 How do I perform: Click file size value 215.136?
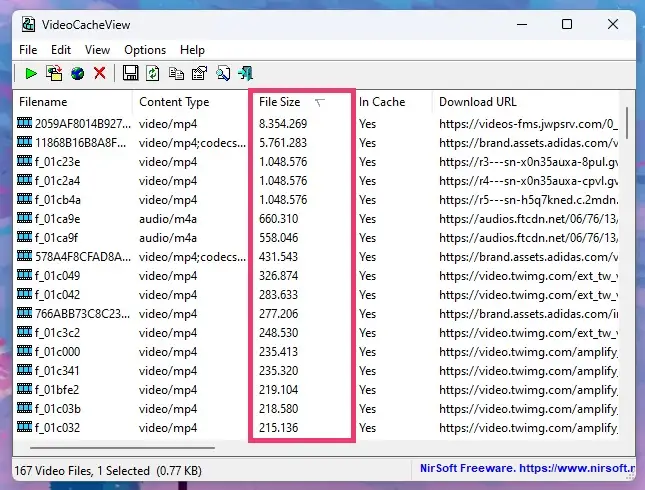278,428
